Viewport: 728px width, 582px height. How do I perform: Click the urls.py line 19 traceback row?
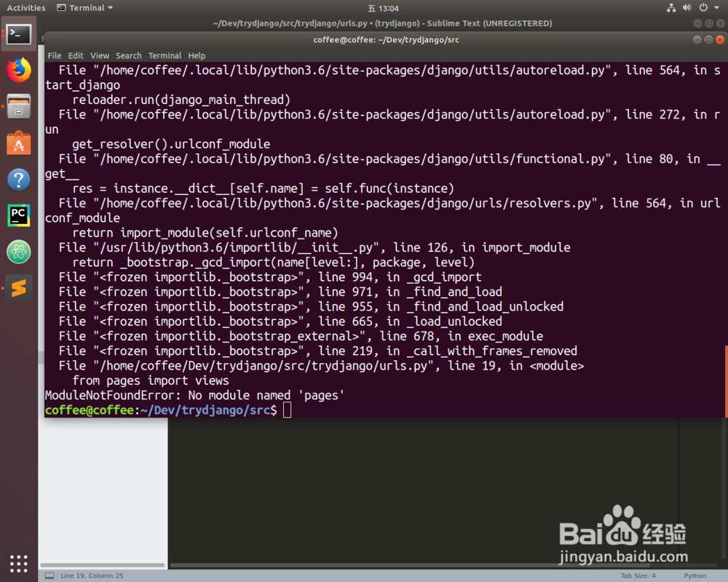[321, 366]
